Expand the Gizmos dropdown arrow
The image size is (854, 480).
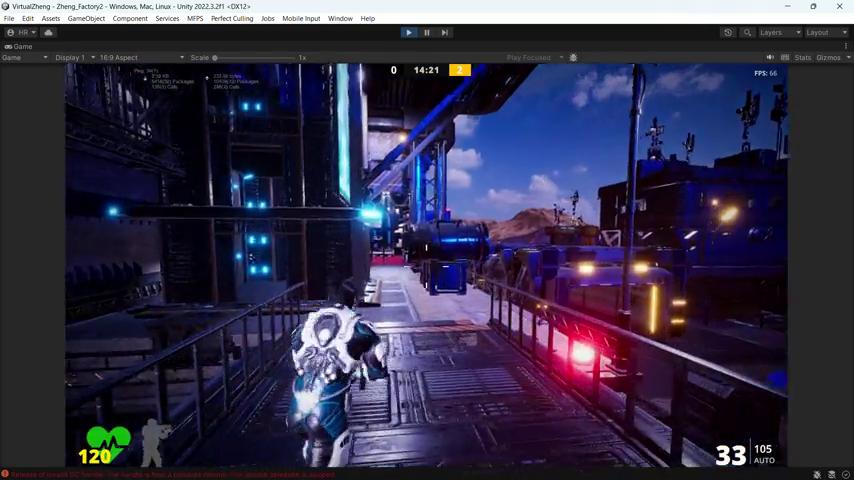pyautogui.click(x=848, y=58)
